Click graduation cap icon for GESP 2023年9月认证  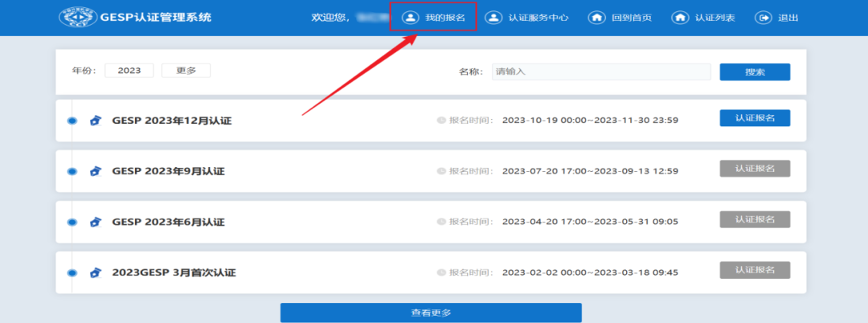95,171
